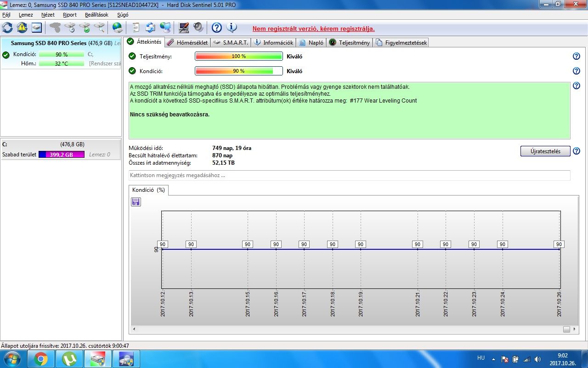Click the Nem regisztrált verzió registration link
588x368 pixels.
pos(314,29)
